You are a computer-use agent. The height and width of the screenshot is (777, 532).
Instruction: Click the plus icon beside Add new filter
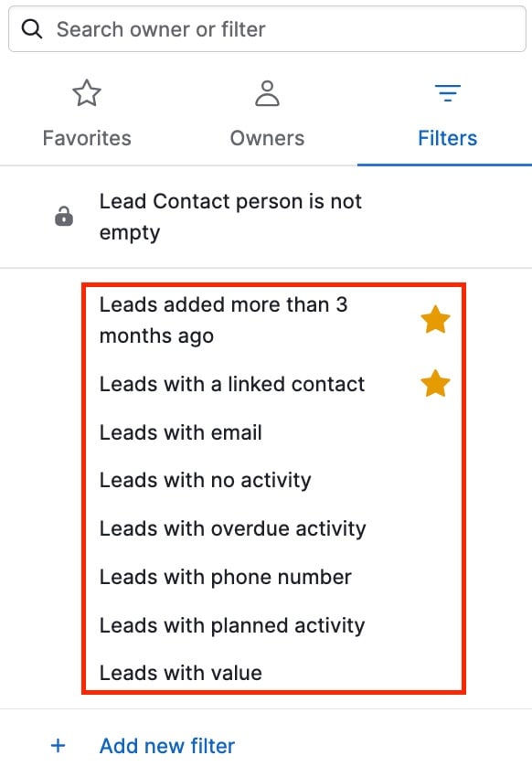coord(58,746)
